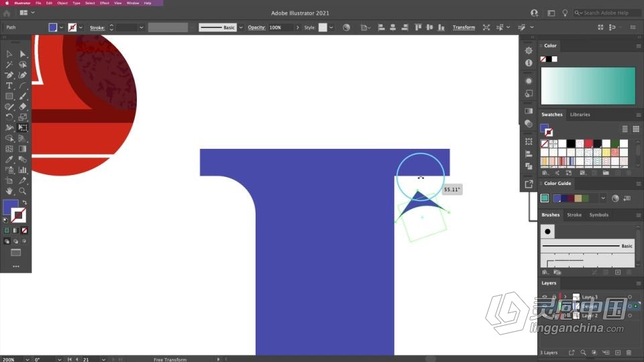The width and height of the screenshot is (644, 362).
Task: Select the Scale tool
Action: click(23, 117)
